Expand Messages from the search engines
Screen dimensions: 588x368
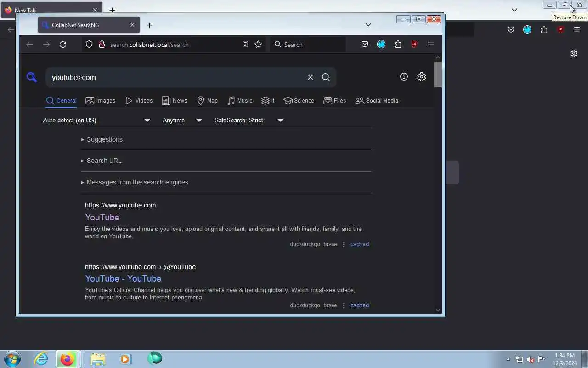(135, 182)
